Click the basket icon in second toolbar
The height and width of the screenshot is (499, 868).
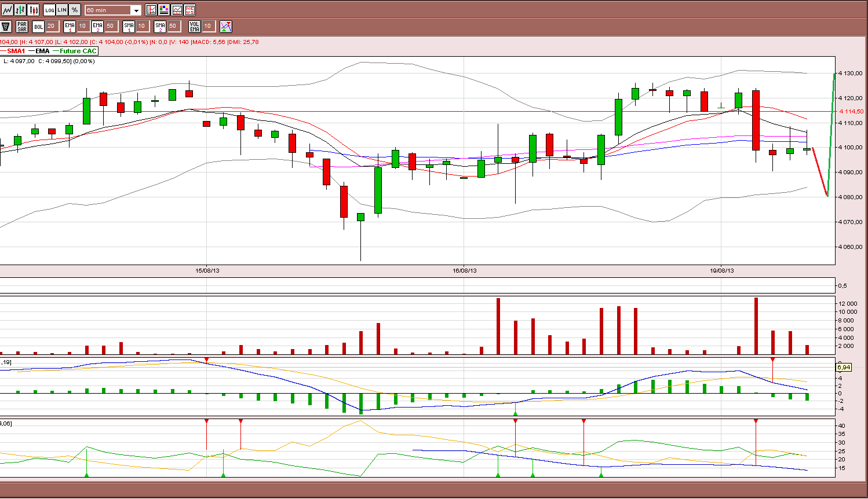pyautogui.click(x=6, y=26)
